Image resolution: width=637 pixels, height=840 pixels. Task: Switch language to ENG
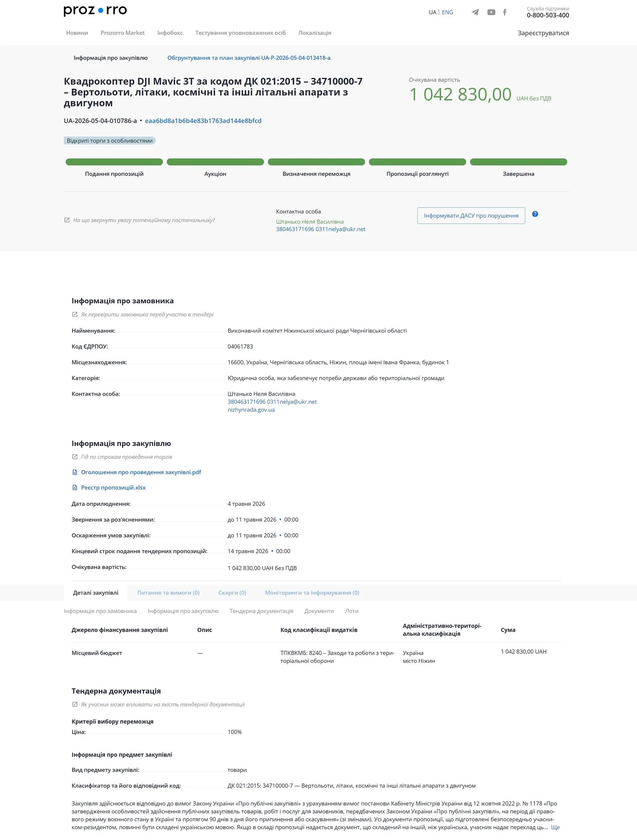click(447, 12)
